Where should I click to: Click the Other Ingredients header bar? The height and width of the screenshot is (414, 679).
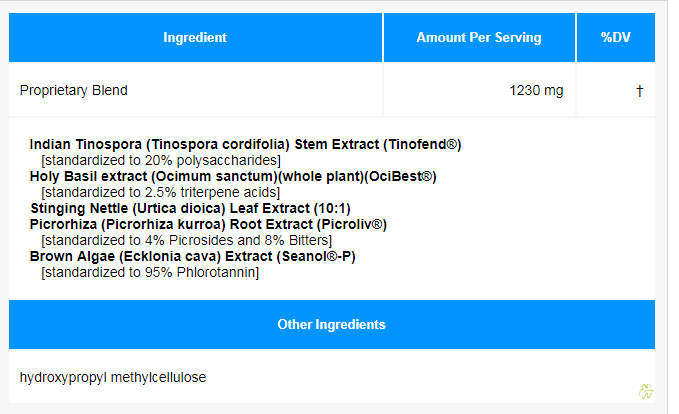pos(331,325)
